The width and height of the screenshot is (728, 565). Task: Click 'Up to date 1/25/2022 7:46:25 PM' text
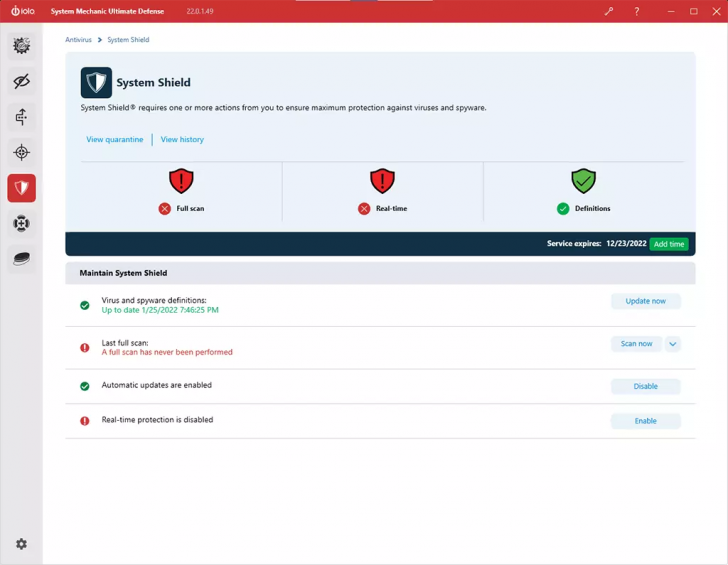[160, 310]
